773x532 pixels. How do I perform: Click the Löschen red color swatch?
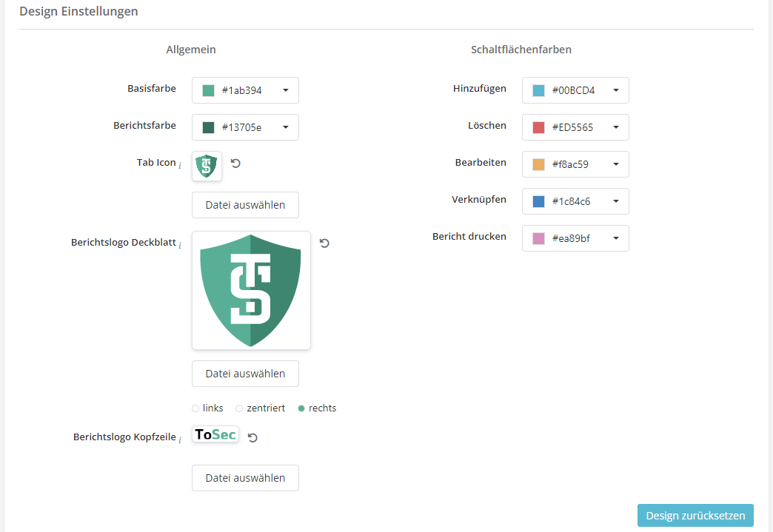coord(539,127)
